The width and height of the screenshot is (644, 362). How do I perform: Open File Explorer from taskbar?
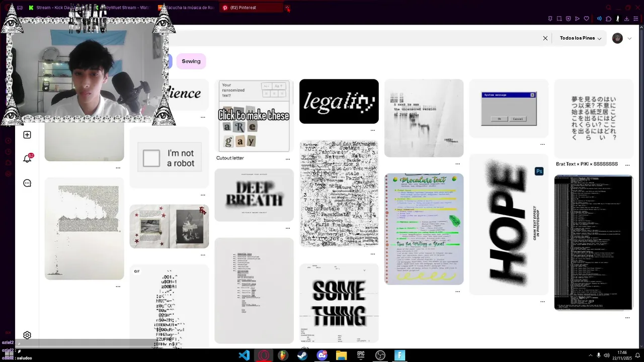[341, 355]
